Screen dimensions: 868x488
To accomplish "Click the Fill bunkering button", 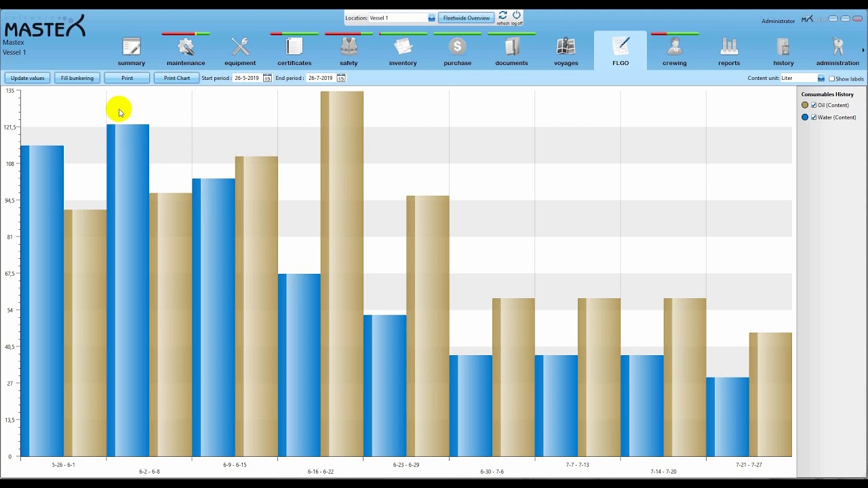I will [77, 78].
